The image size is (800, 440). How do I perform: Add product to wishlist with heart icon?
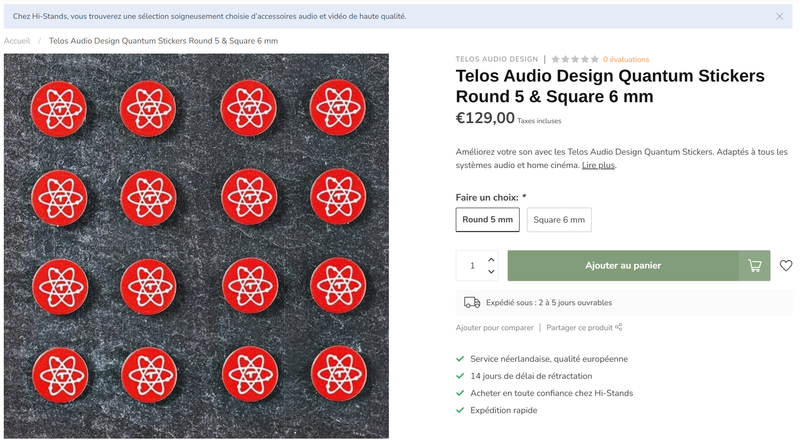point(786,265)
